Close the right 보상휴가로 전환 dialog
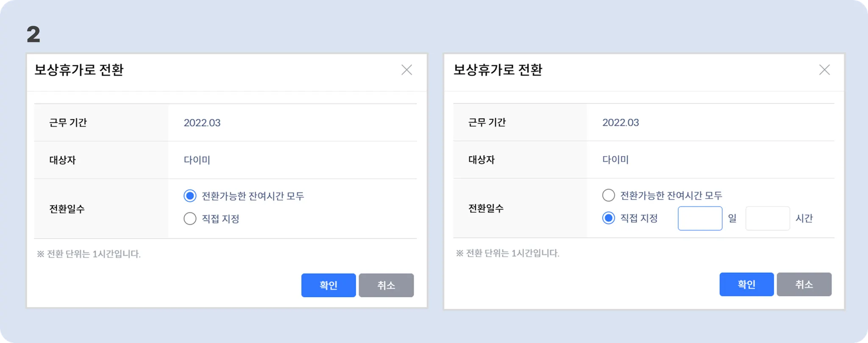 pyautogui.click(x=824, y=70)
